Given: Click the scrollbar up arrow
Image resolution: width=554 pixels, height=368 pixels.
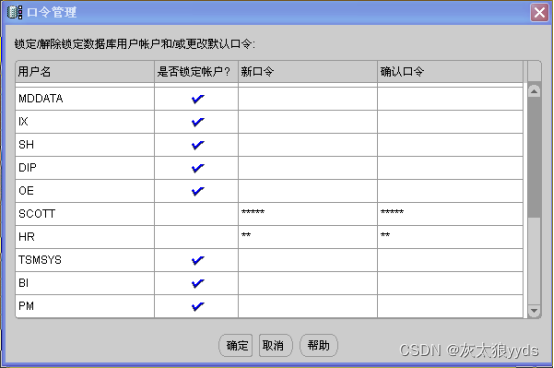Looking at the screenshot, I should [534, 91].
